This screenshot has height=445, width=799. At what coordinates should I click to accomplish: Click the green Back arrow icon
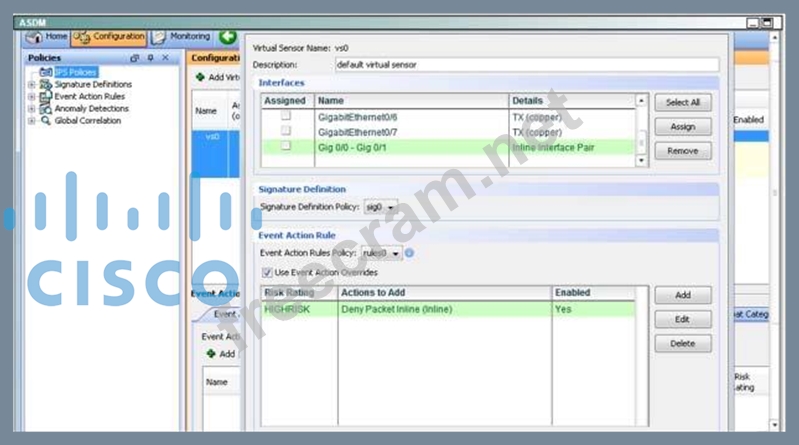pos(227,37)
